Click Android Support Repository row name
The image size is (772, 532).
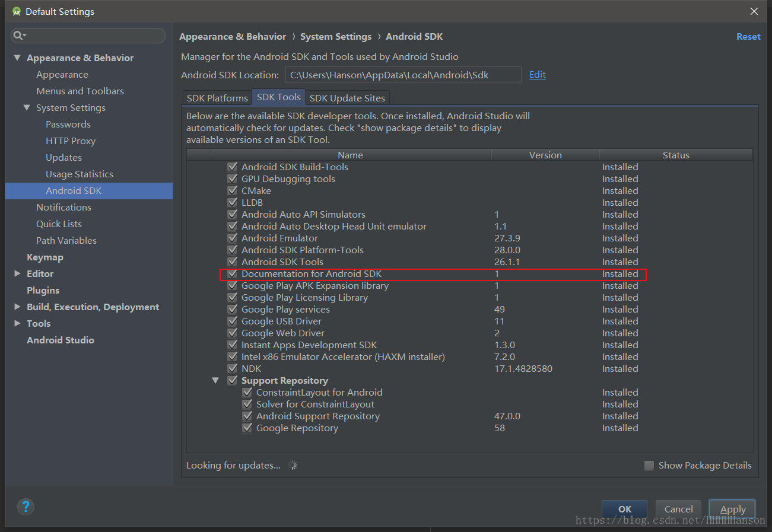(x=318, y=416)
